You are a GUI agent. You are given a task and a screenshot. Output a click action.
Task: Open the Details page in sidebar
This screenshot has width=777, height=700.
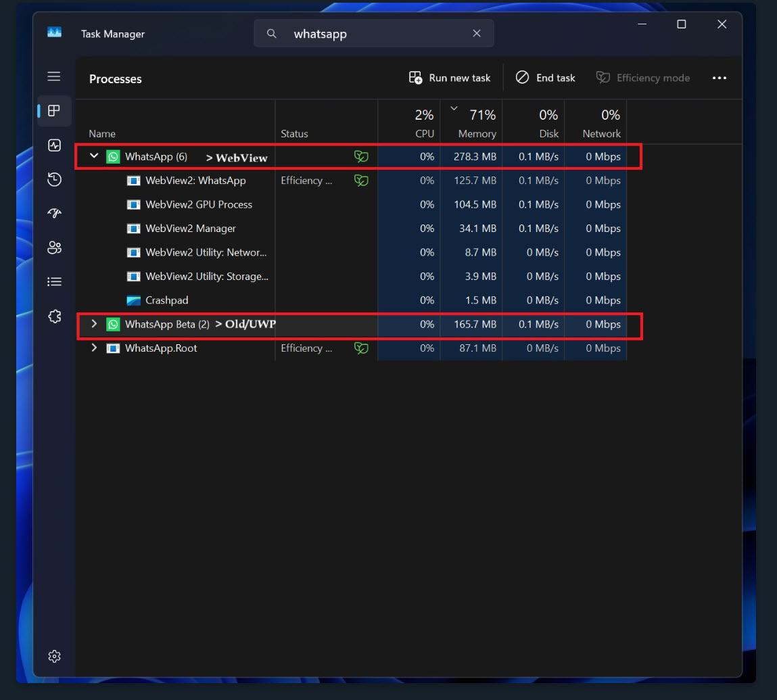tap(54, 282)
